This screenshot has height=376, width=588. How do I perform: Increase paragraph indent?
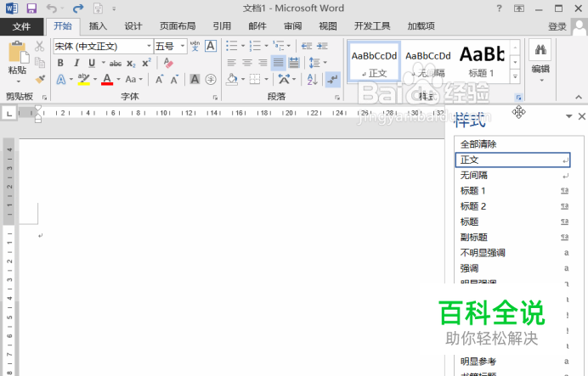click(322, 46)
